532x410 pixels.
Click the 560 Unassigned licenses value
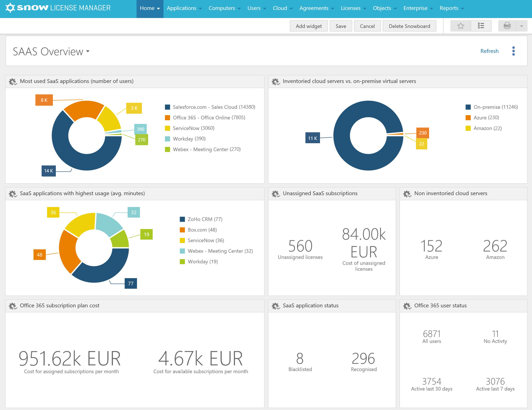(300, 246)
